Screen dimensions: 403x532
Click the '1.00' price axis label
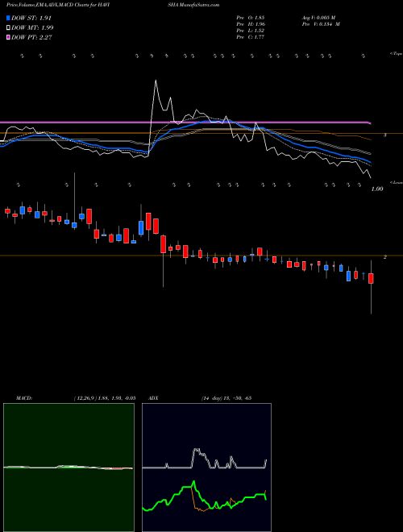coord(377,189)
